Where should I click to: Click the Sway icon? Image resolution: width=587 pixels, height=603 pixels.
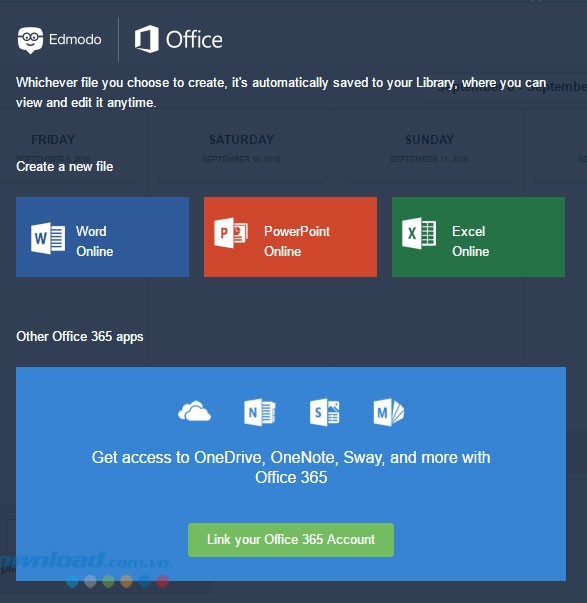point(325,412)
